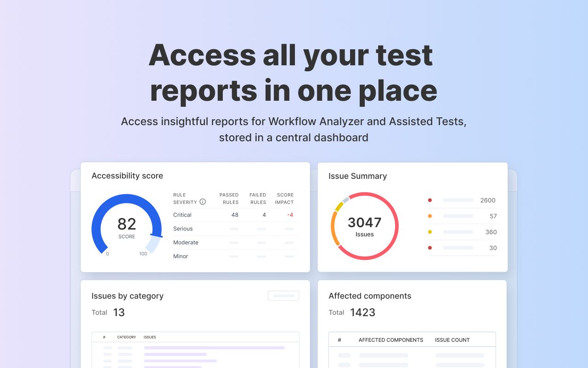
Task: Click the longest purple bar in Issues table
Action: [214, 348]
